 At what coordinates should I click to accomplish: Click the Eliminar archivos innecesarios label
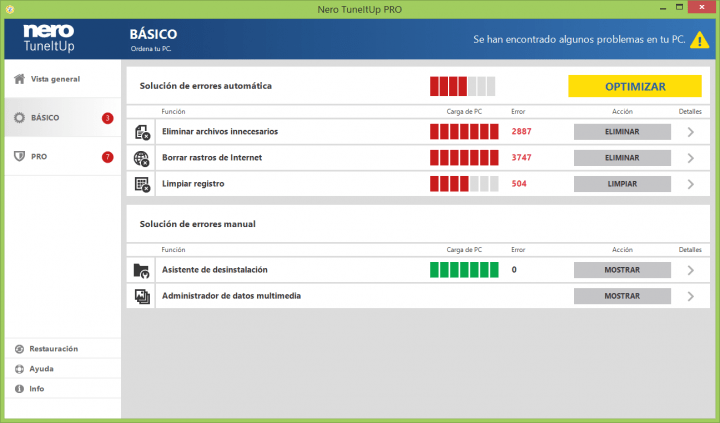click(220, 132)
